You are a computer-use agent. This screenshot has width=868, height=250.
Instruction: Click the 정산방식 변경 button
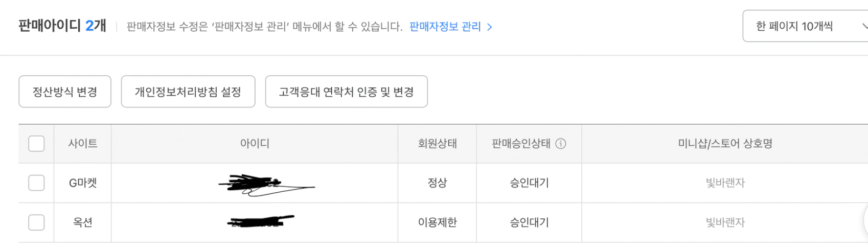coord(65,92)
